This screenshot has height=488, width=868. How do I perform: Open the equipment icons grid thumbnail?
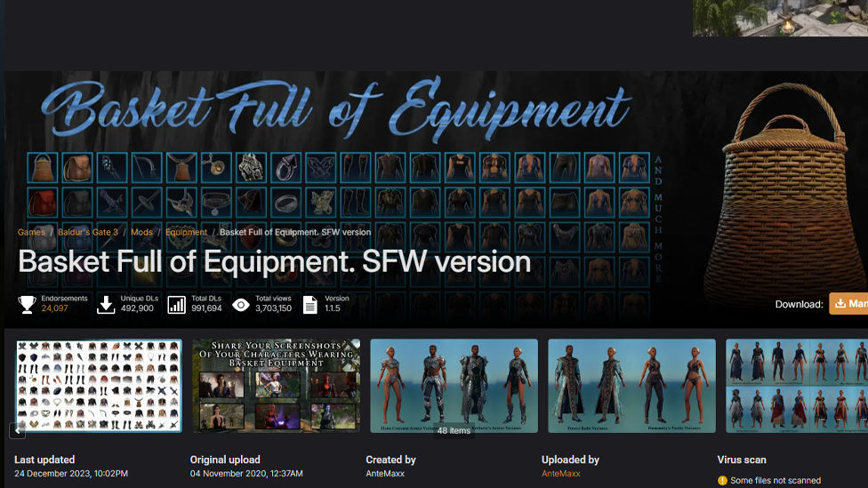pos(99,386)
